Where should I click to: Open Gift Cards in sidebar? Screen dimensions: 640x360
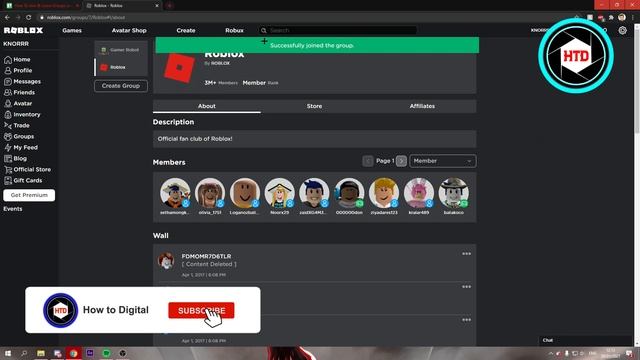[23, 181]
